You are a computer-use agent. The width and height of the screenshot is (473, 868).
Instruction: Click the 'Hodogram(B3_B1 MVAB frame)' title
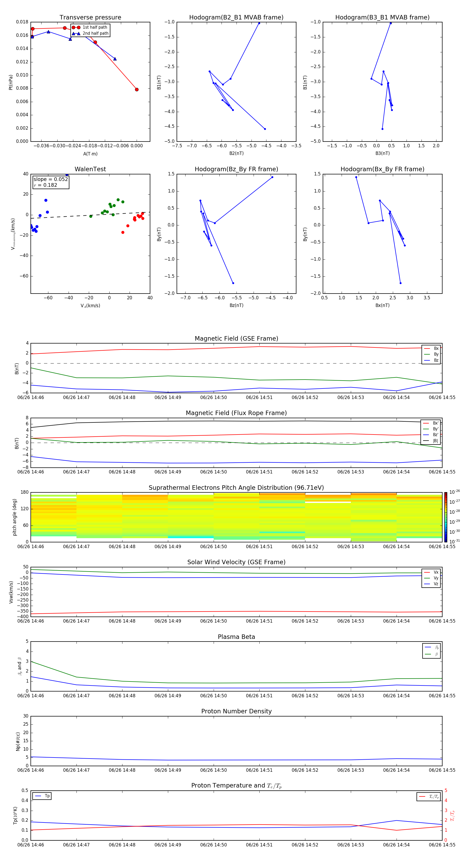coord(382,18)
